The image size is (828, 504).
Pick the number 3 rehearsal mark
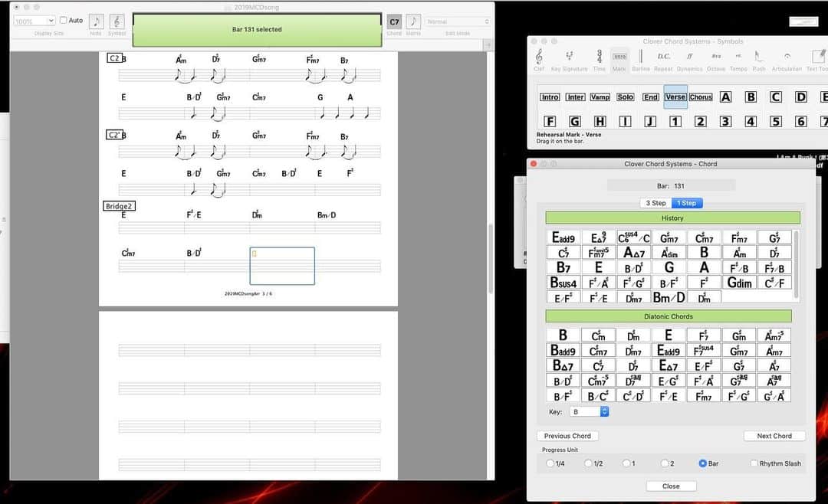tap(725, 121)
